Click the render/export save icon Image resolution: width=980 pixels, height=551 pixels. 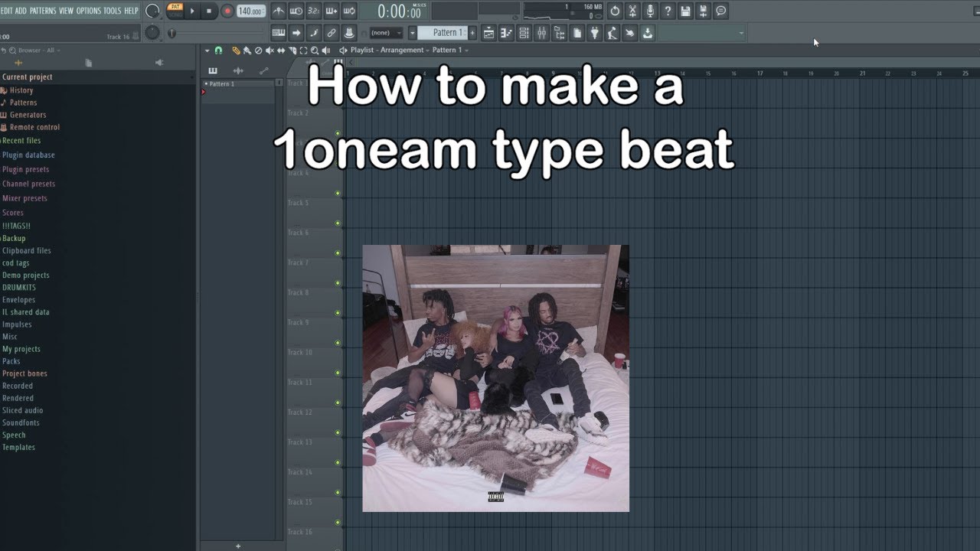(703, 11)
